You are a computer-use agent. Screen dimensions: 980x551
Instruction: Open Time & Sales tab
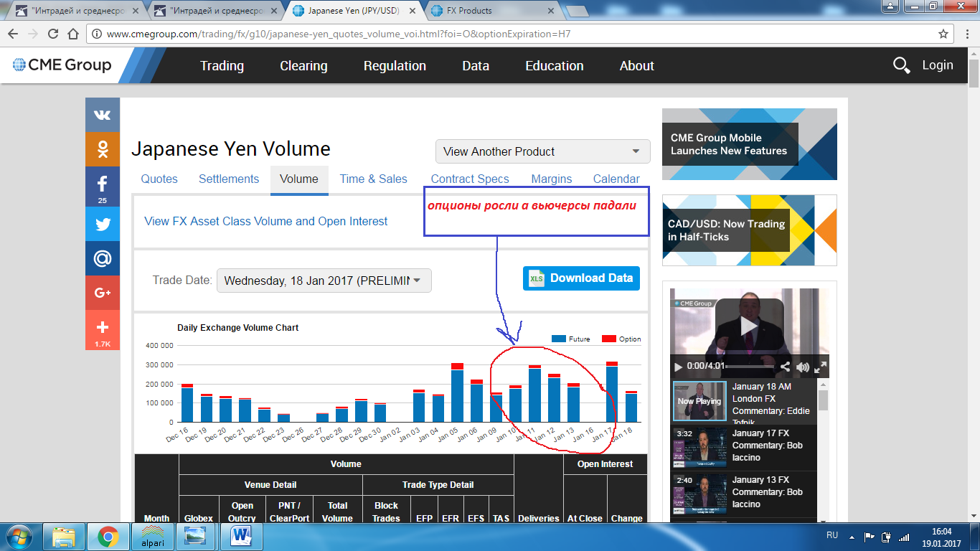tap(373, 179)
